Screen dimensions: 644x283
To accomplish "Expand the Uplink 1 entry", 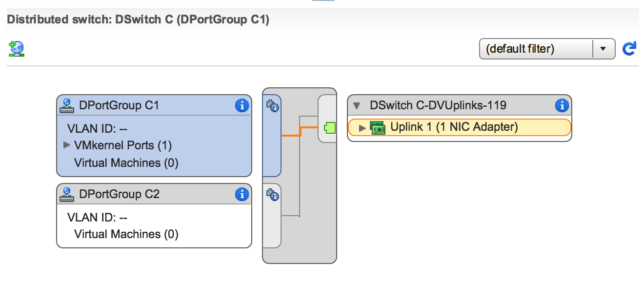I will 362,128.
